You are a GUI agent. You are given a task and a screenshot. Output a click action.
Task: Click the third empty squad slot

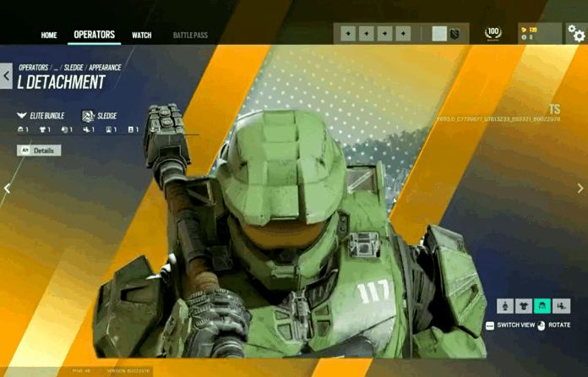tap(384, 34)
